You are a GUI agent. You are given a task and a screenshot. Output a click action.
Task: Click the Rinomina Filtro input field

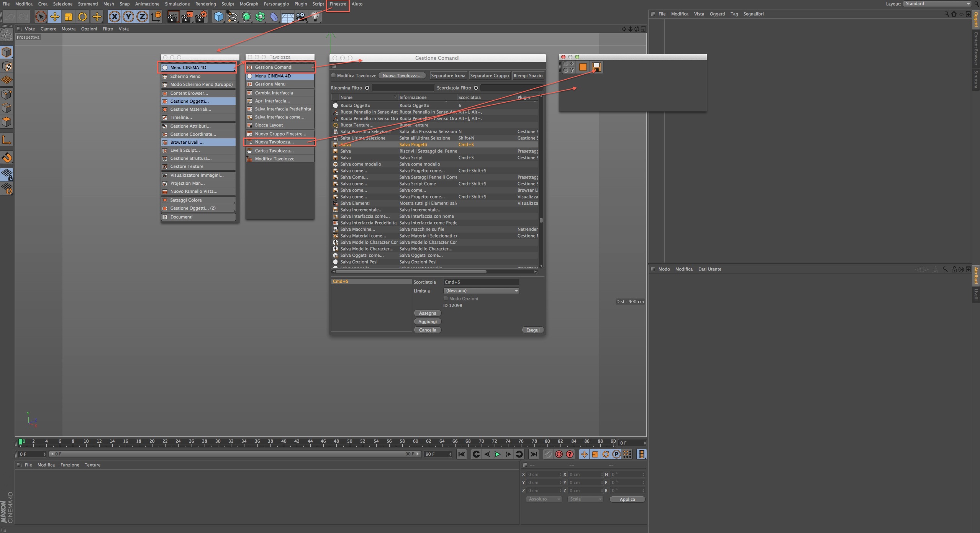(402, 88)
